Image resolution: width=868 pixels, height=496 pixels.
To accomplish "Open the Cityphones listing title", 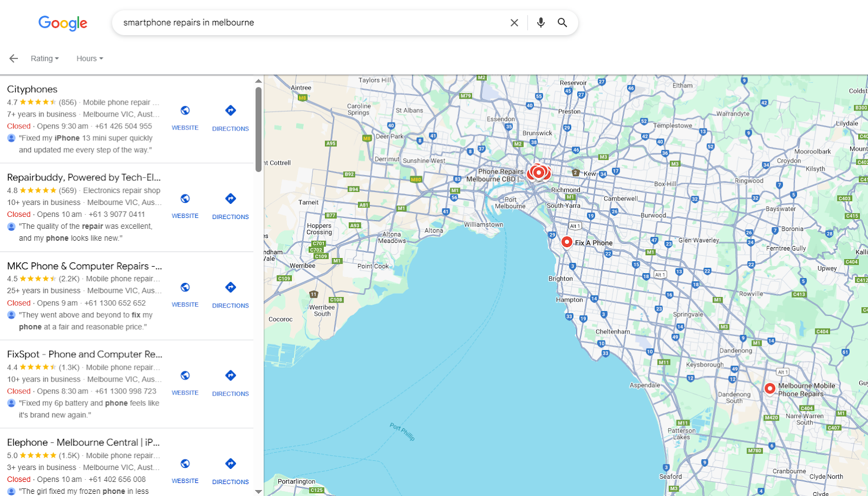I will (32, 89).
